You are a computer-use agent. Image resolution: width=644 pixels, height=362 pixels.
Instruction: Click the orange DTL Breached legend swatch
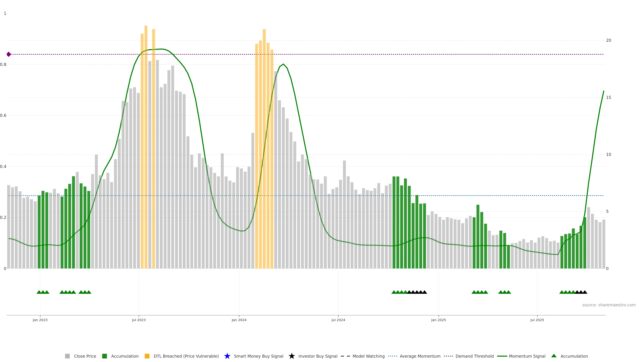point(147,356)
